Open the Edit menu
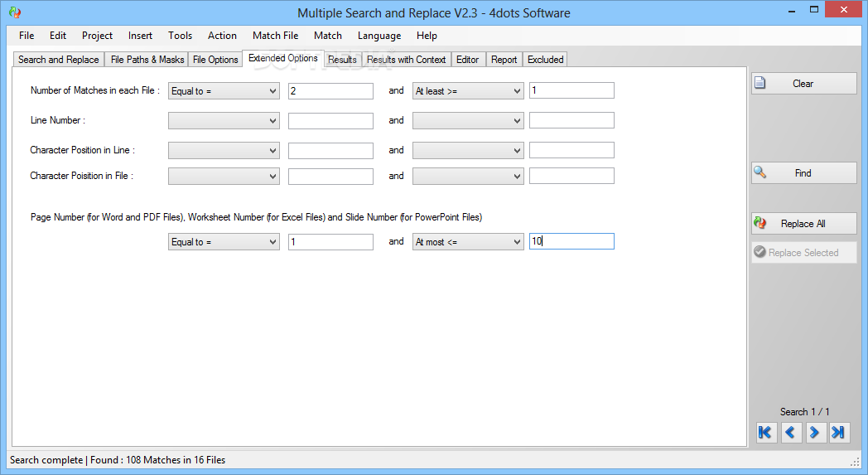This screenshot has height=475, width=868. (x=58, y=36)
